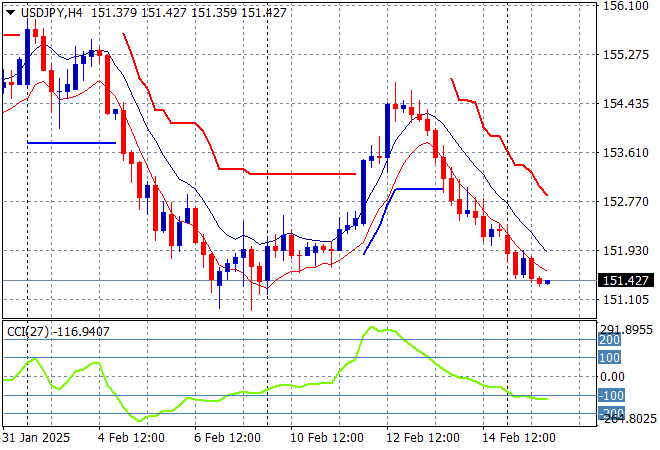Click the CCI -100 level tag

point(610,395)
